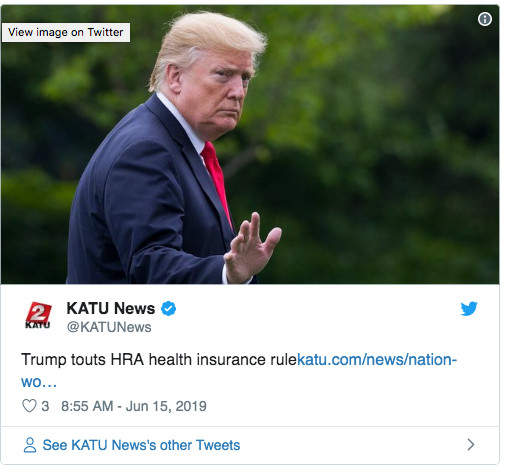Open the tweet photo thumbnail
Viewport: 510px width, 465px height.
pos(250,144)
